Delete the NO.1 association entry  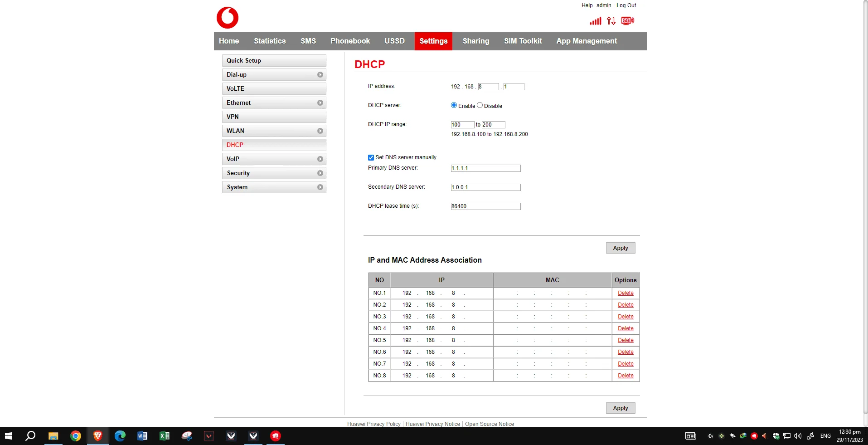(626, 293)
